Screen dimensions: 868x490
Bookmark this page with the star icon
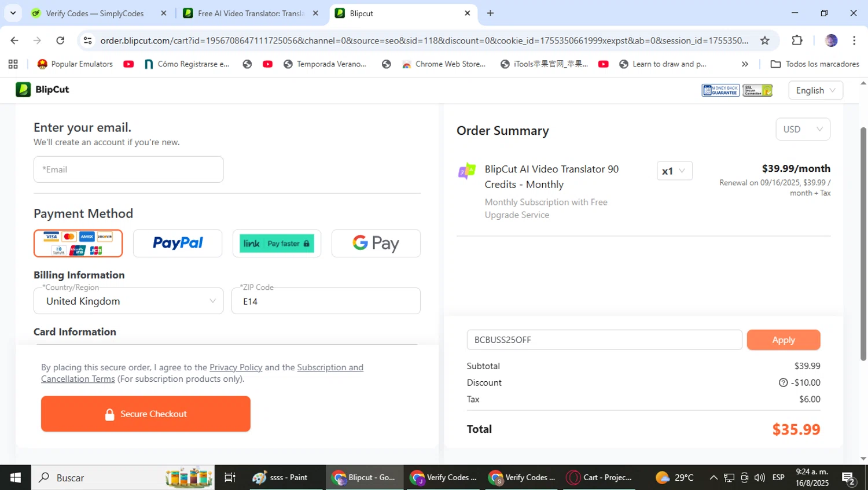click(765, 40)
